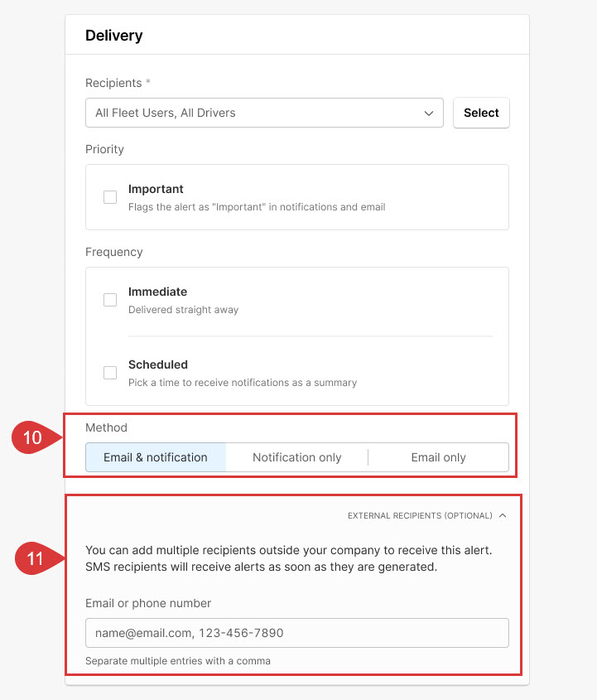Viewport: 597px width, 700px height.
Task: Collapse the External Recipients chevron icon
Action: pos(502,515)
